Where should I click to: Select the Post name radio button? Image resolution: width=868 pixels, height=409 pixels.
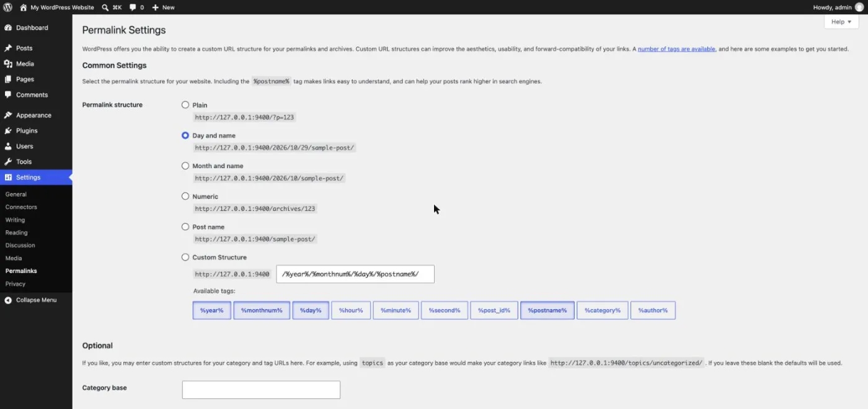tap(185, 227)
